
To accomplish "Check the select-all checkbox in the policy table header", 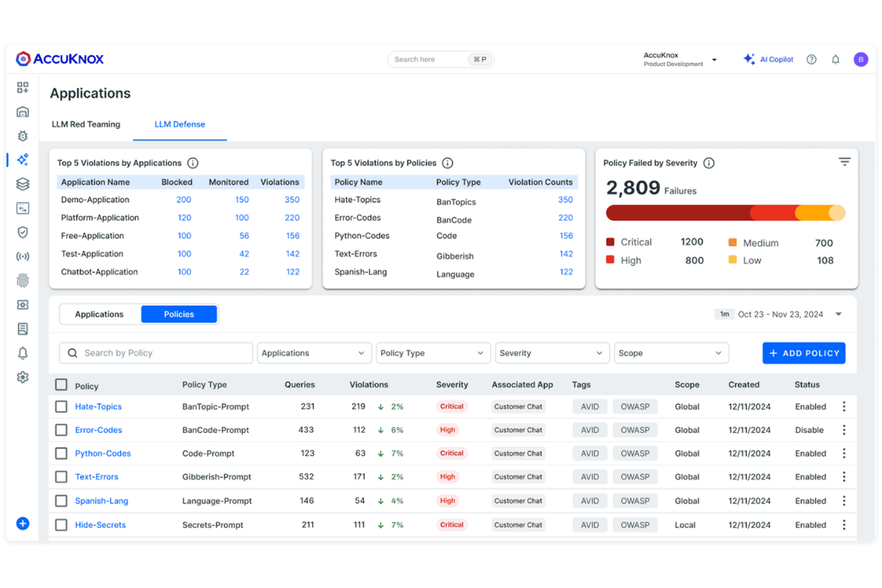I will (x=61, y=384).
